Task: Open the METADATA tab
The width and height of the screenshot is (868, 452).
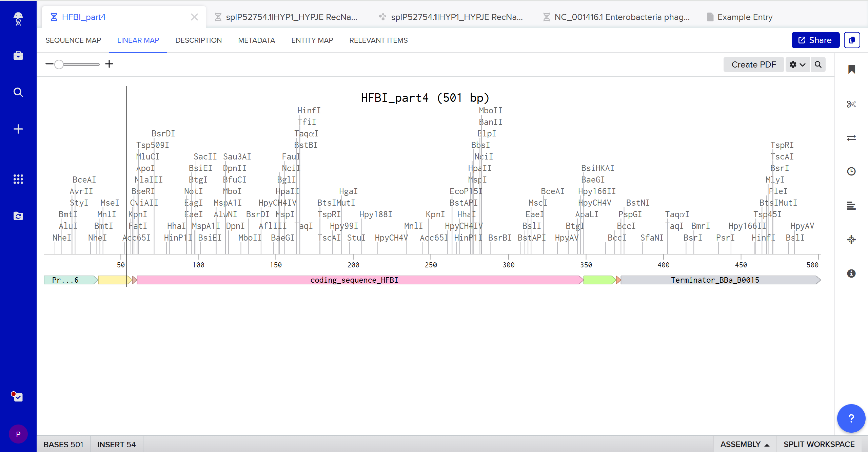Action: click(x=256, y=40)
